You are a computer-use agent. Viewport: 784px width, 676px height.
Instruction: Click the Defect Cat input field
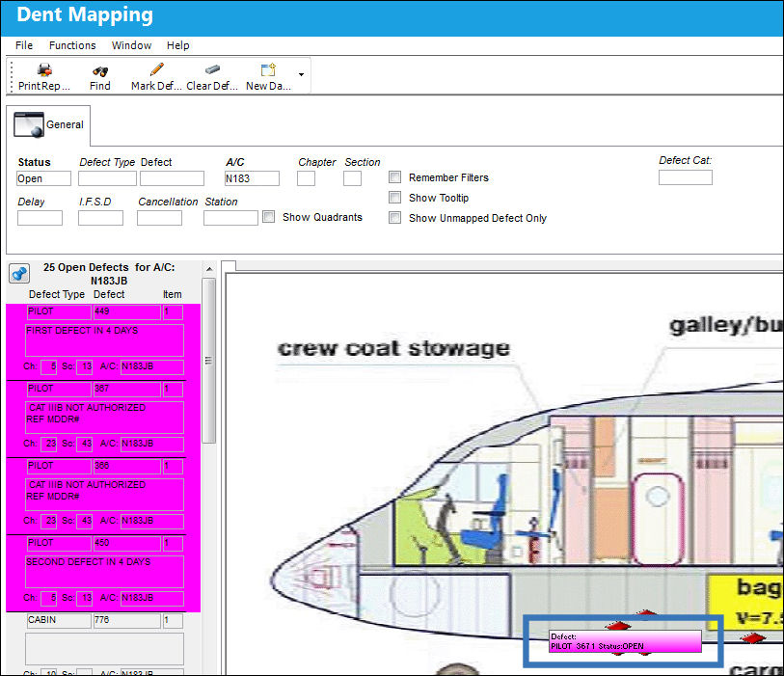pyautogui.click(x=686, y=177)
